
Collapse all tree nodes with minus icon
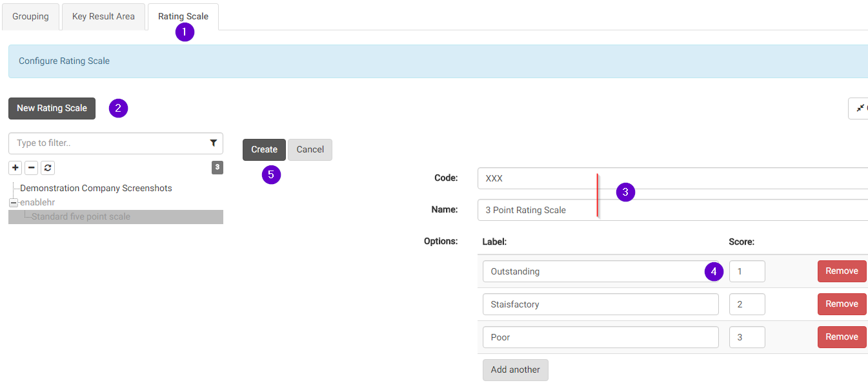(31, 168)
